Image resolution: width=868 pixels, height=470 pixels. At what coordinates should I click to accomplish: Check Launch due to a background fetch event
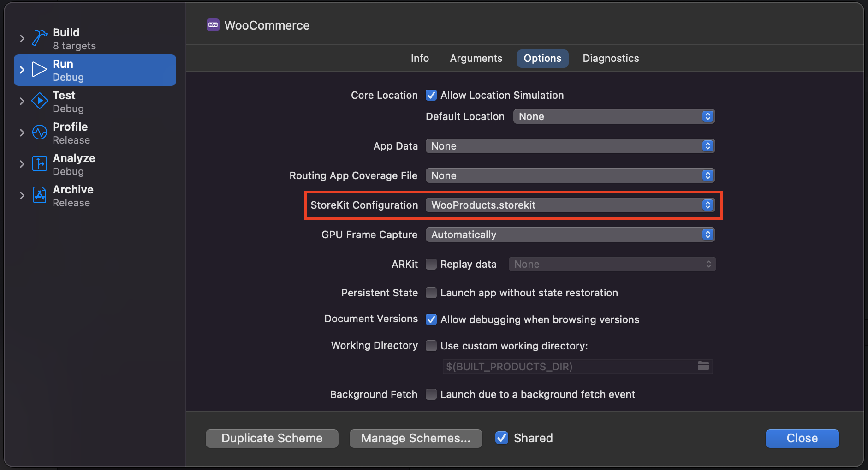pos(431,394)
